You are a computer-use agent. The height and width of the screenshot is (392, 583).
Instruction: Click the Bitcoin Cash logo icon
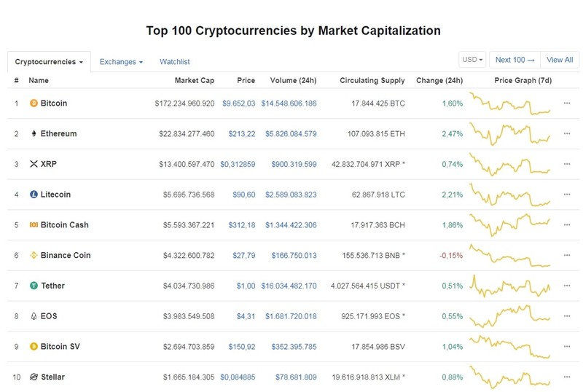click(x=34, y=225)
